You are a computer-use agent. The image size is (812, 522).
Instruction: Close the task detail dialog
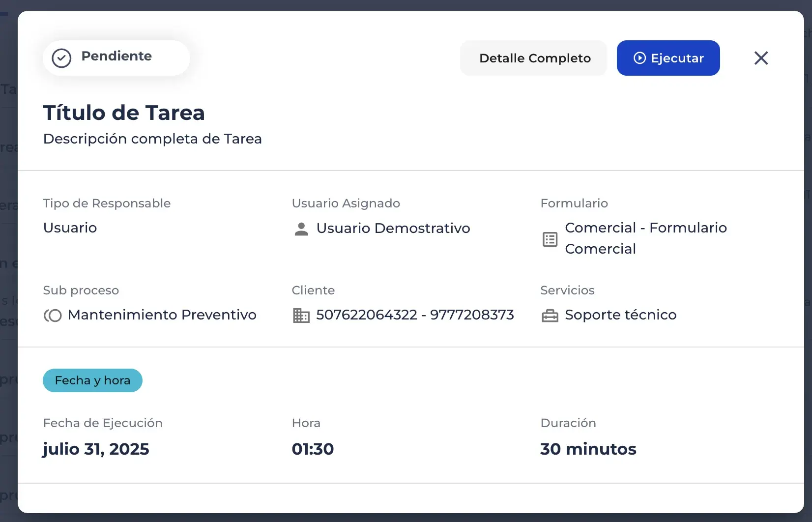pyautogui.click(x=761, y=58)
